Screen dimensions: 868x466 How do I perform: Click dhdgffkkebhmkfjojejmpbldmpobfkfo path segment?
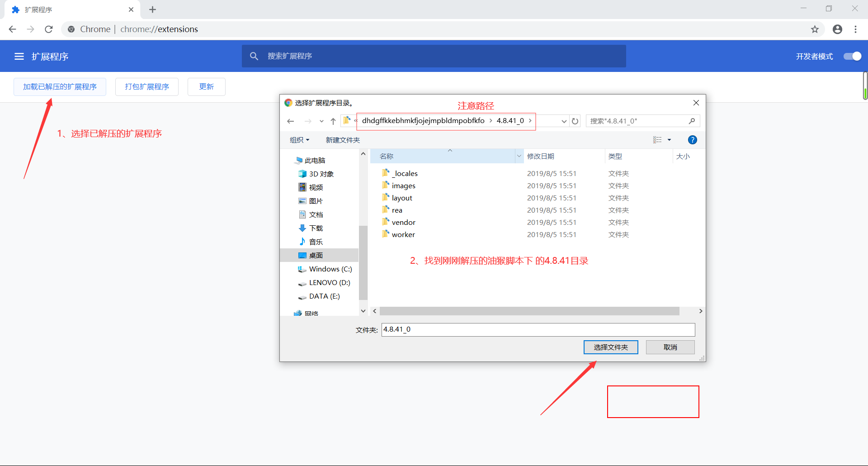pyautogui.click(x=423, y=121)
